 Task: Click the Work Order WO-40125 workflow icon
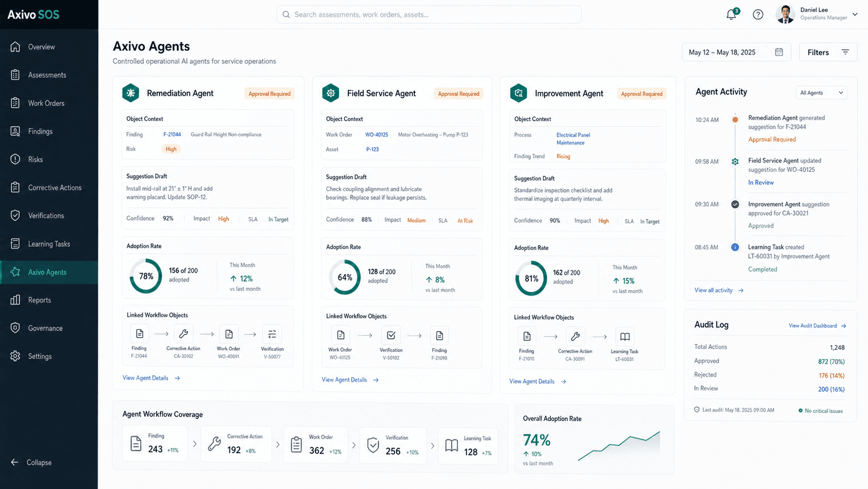tap(340, 335)
